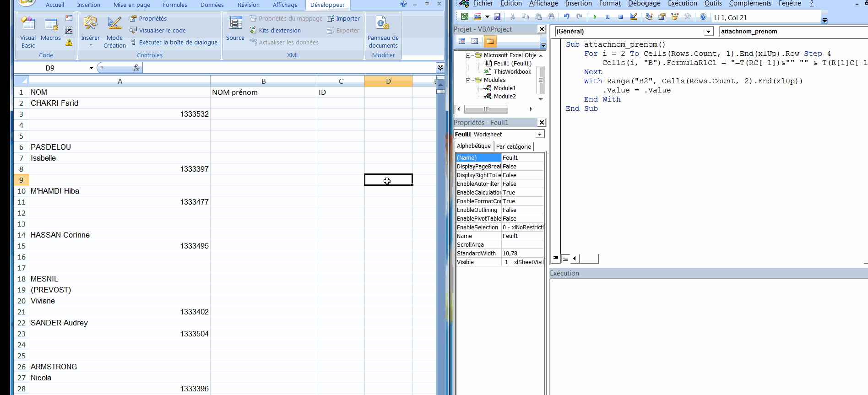Click Insert UserForm icon in VBA toolbar
This screenshot has height=395, width=868.
point(477,16)
